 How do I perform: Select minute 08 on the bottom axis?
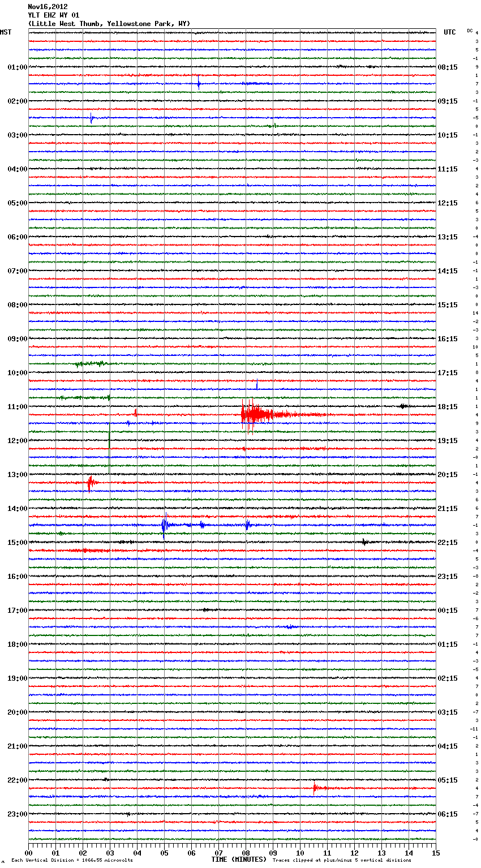point(246,853)
